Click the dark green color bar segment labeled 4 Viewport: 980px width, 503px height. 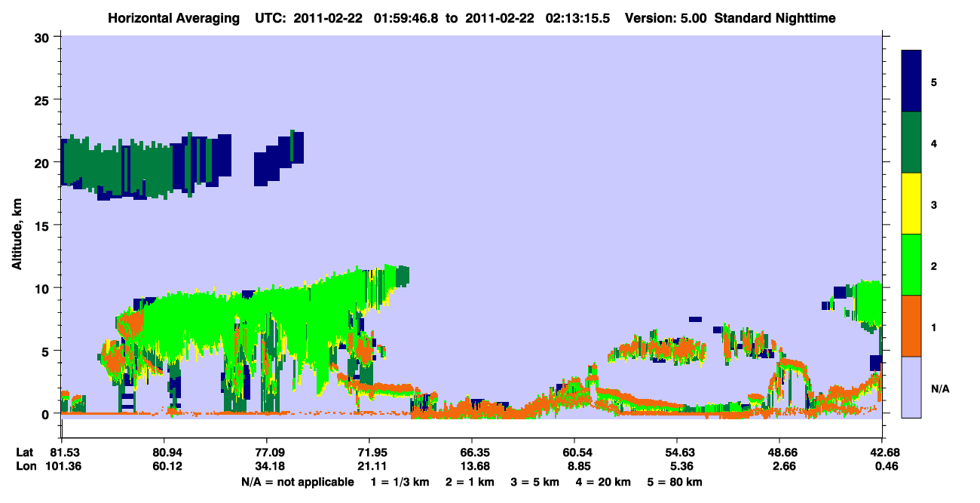point(911,143)
